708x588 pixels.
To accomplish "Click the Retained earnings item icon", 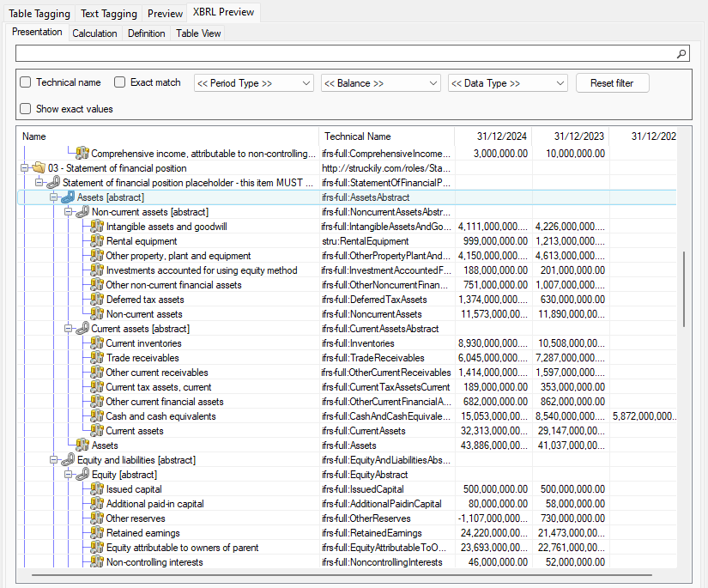I will [97, 533].
